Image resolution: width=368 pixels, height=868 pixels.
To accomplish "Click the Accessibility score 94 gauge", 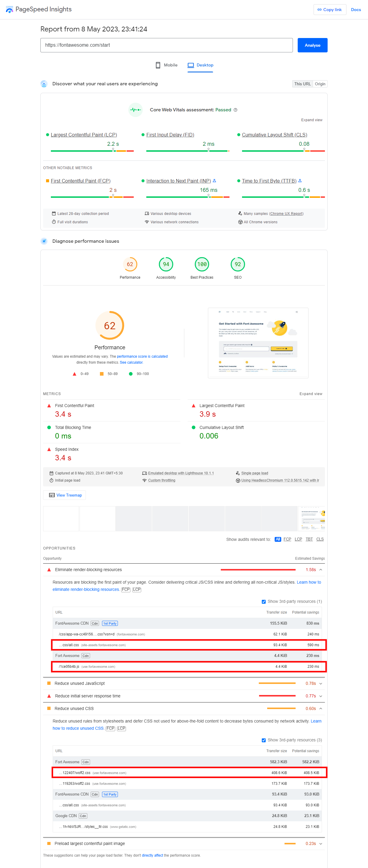I will pos(166,265).
